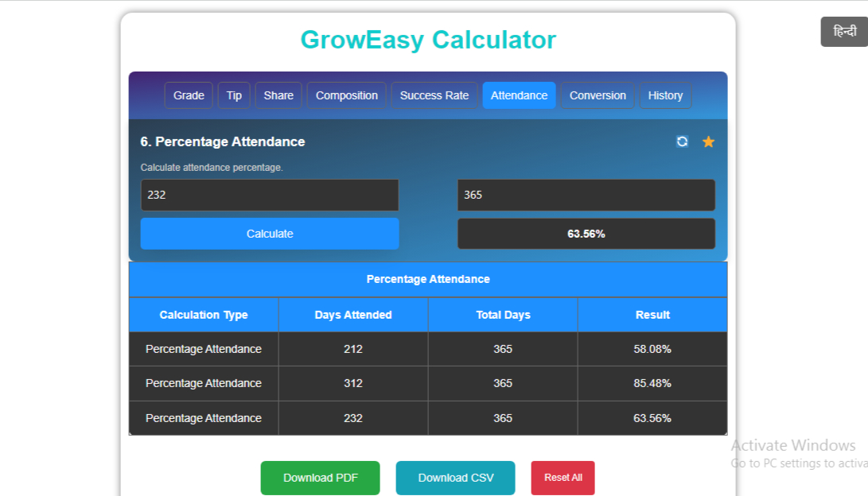Click the Result column header
868x496 pixels.
[652, 315]
